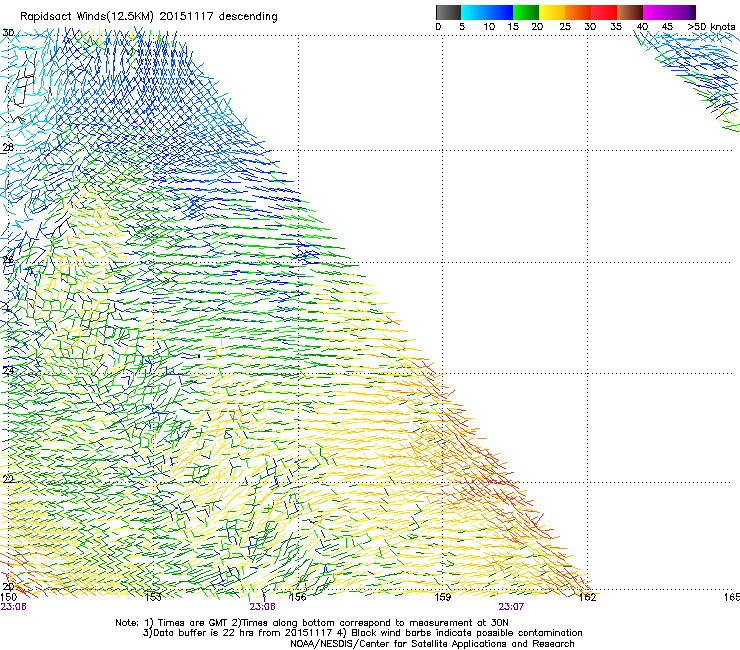Click the cyan-to-blue 5-15 knots color swatch
This screenshot has height=650, width=740.
pos(487,12)
